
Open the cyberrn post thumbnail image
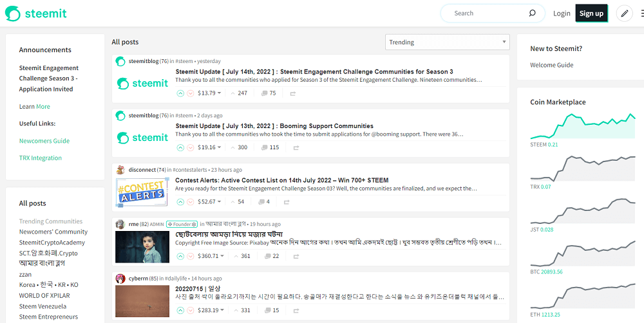click(142, 301)
